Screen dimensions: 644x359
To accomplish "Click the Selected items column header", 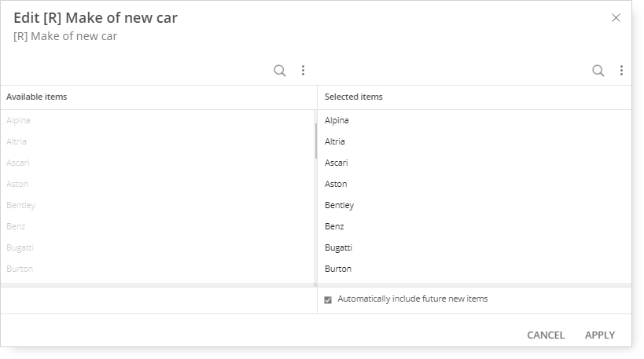I will point(354,97).
